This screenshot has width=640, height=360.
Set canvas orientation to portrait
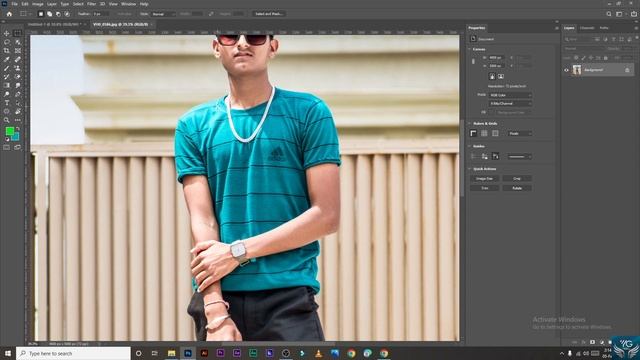[492, 76]
